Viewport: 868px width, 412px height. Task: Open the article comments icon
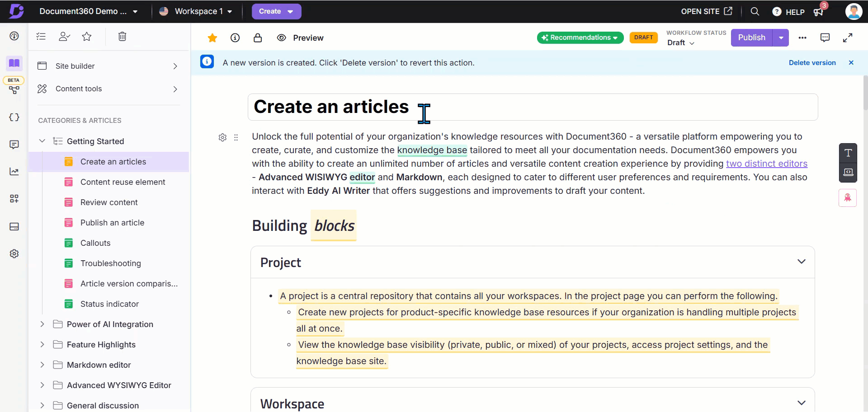tap(825, 38)
